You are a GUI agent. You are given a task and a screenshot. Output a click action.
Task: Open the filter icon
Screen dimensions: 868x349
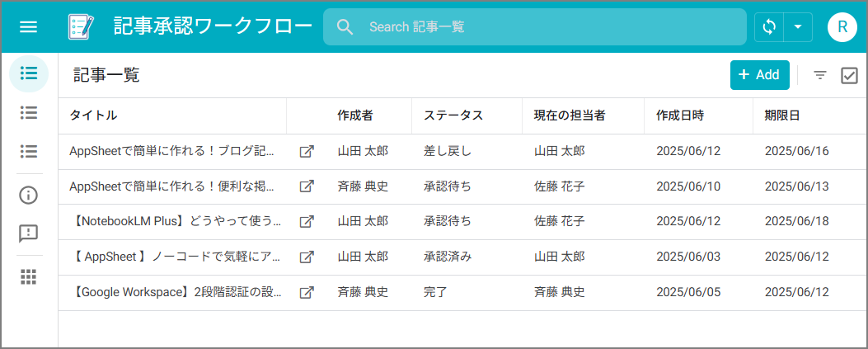tap(820, 75)
